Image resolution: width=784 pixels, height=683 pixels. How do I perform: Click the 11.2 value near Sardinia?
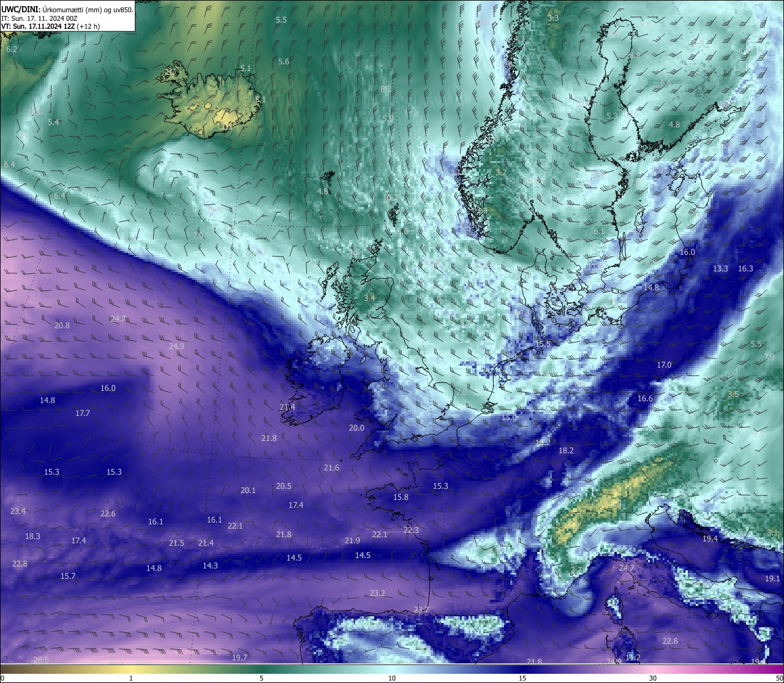tap(633, 657)
